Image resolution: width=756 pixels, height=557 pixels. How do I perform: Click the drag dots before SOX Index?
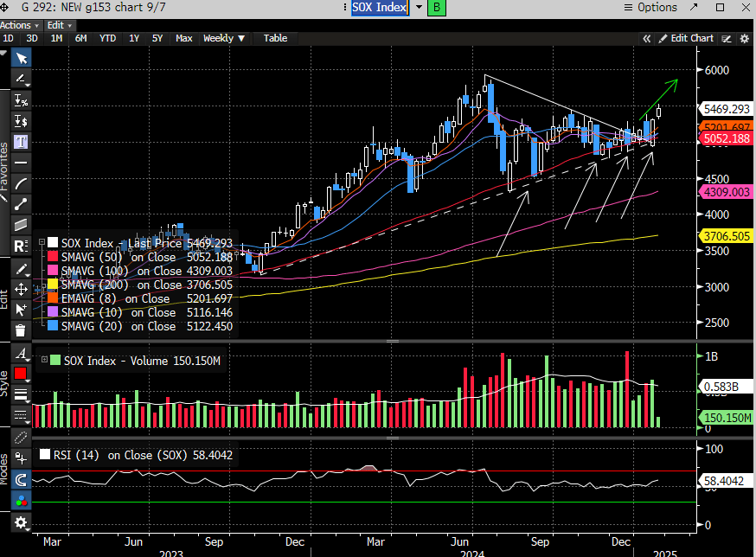click(x=345, y=7)
